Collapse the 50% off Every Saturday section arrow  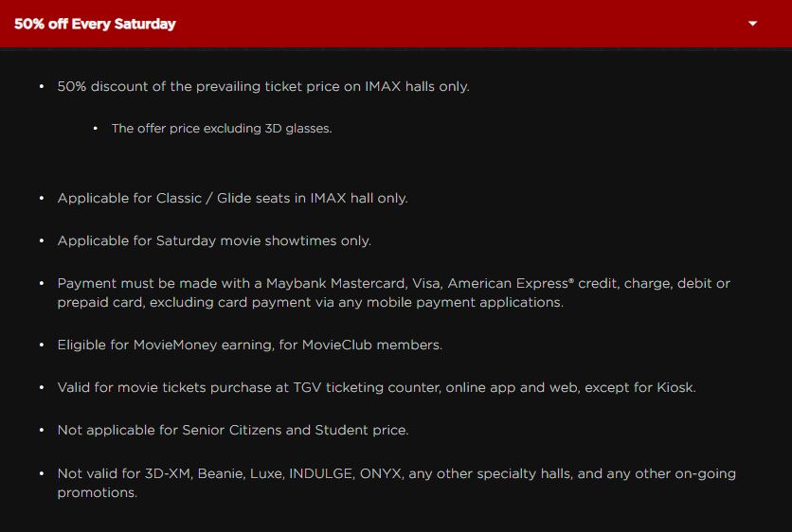(x=753, y=24)
